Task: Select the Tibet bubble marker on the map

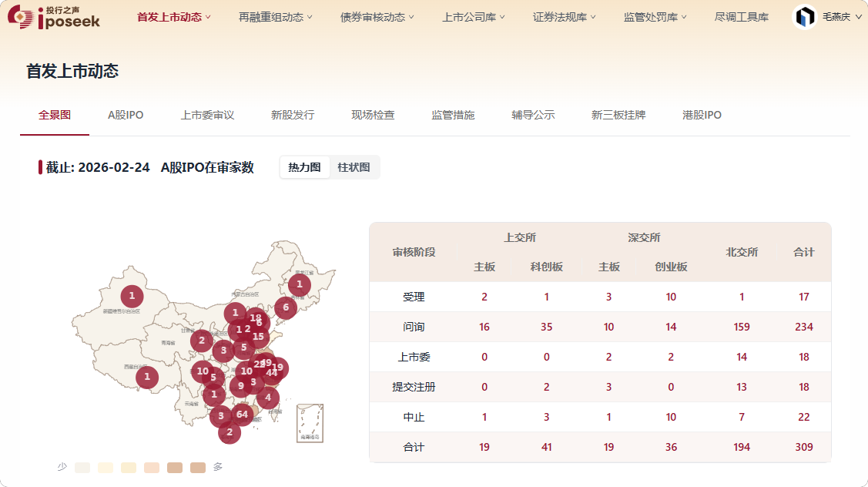Action: (x=147, y=378)
